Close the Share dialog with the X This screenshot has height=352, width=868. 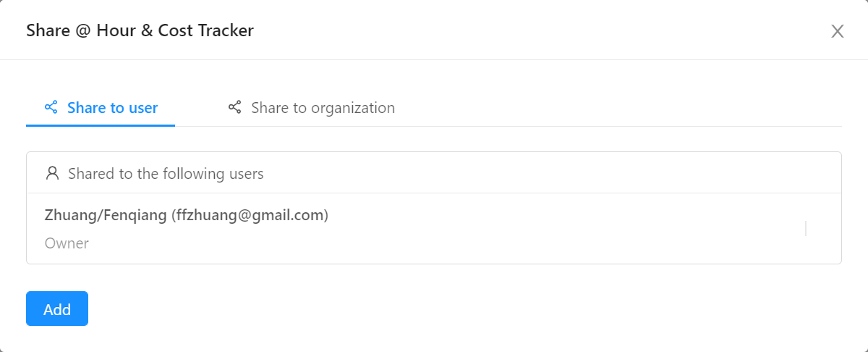[x=838, y=30]
